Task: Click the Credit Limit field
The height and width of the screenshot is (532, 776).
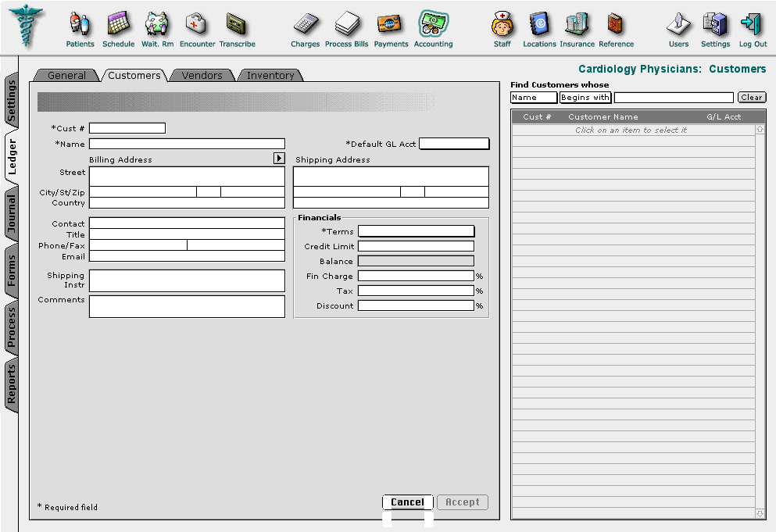Action: pos(416,246)
